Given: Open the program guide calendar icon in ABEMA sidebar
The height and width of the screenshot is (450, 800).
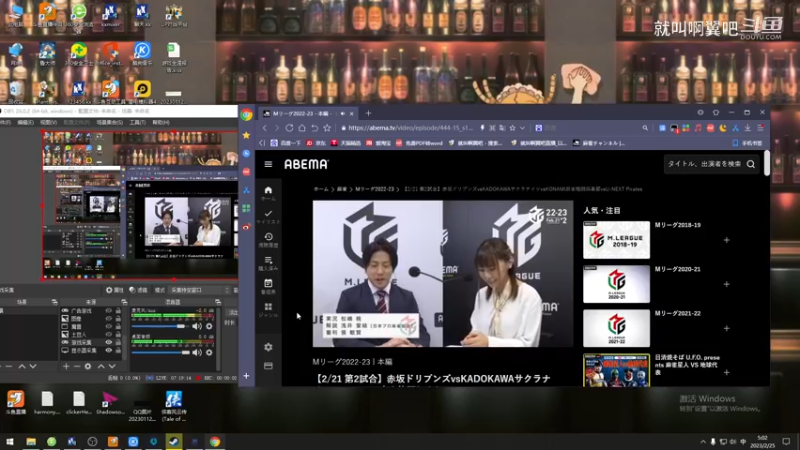Looking at the screenshot, I should pos(268,283).
